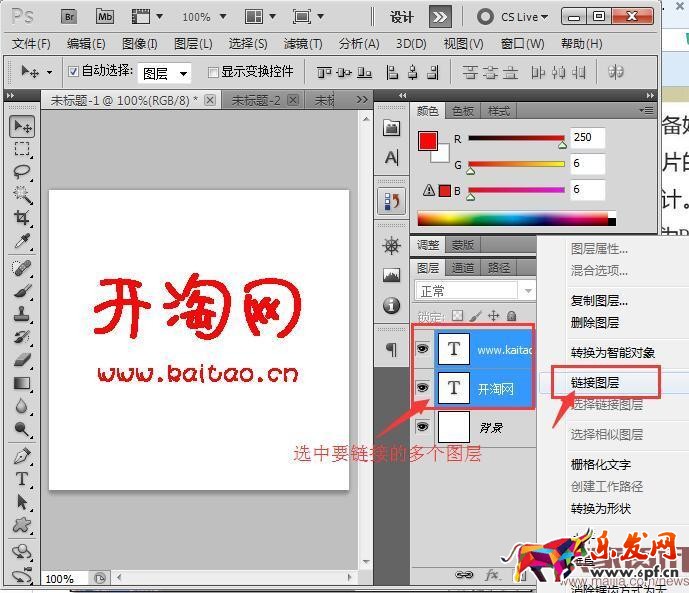This screenshot has width=689, height=593.
Task: Select the Clone Stamp tool
Action: click(22, 314)
